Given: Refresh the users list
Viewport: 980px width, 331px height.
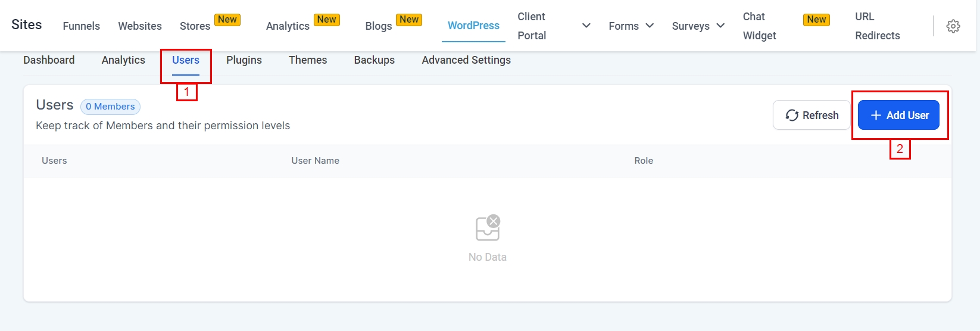Looking at the screenshot, I should pos(812,115).
